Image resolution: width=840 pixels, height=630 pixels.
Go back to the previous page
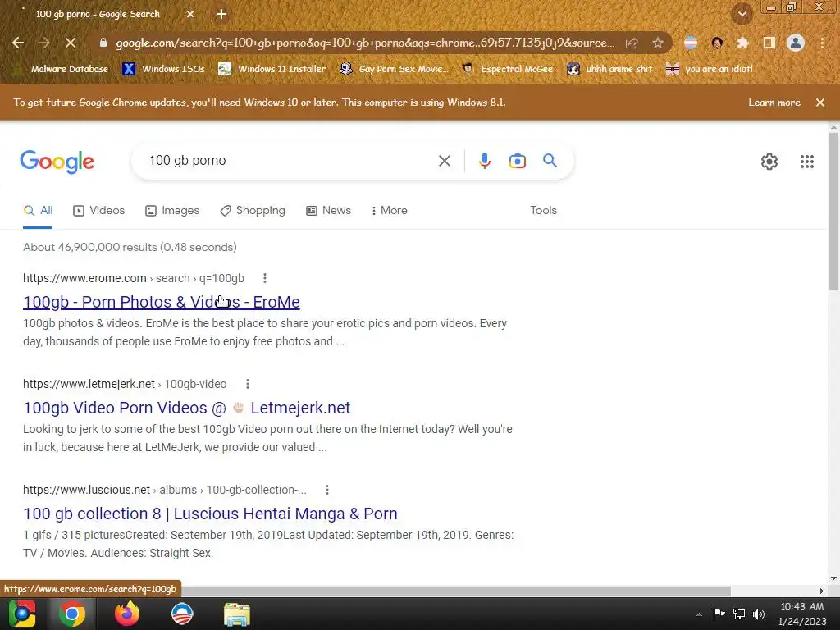click(18, 43)
